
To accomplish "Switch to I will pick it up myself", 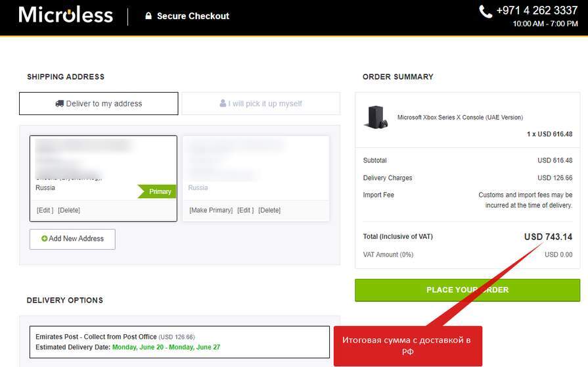I will [x=261, y=103].
